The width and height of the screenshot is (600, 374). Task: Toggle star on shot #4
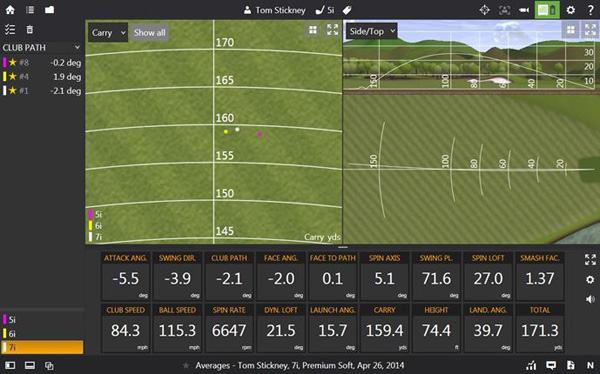[13, 77]
